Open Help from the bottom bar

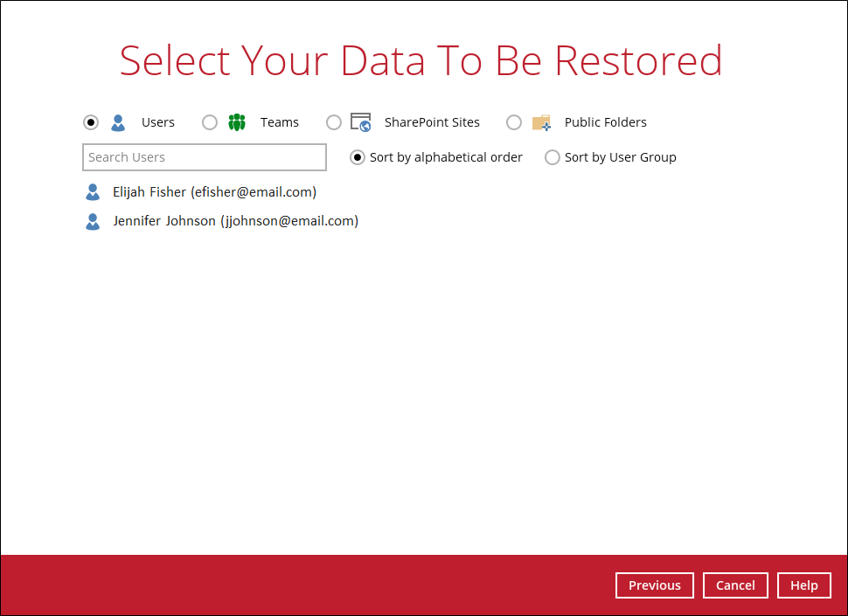click(x=803, y=585)
